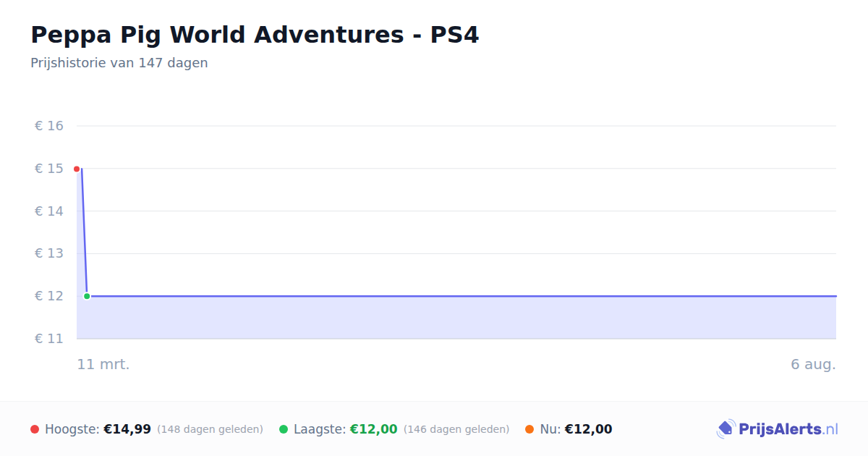Select the Nu €12,00 current price

588,429
